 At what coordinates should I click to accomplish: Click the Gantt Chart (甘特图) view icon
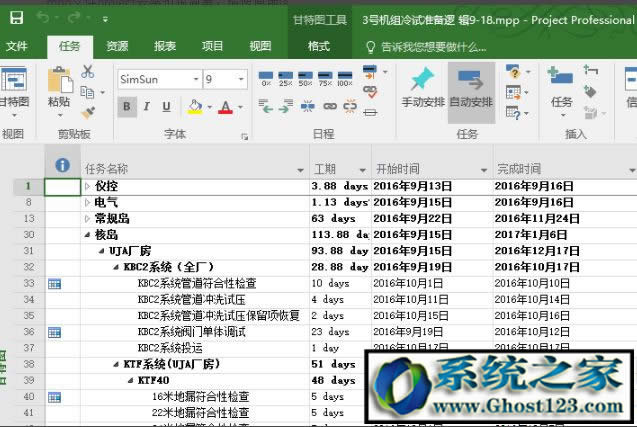tap(13, 82)
